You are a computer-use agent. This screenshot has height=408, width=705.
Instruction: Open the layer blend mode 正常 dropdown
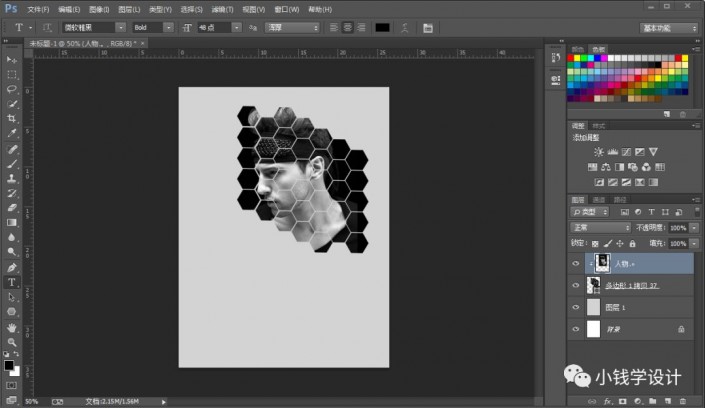[600, 227]
